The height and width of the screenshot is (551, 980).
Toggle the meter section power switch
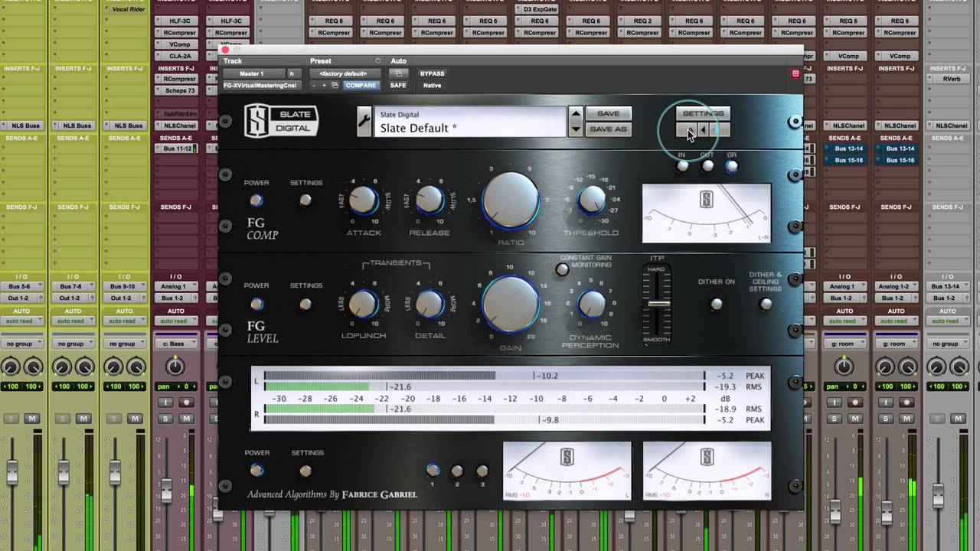click(x=256, y=471)
